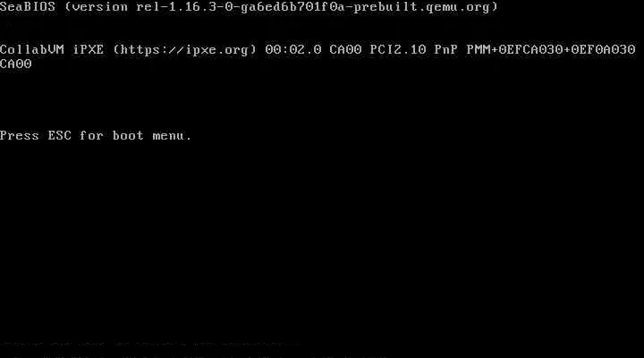Click the SeaBIOS version text

[249, 7]
